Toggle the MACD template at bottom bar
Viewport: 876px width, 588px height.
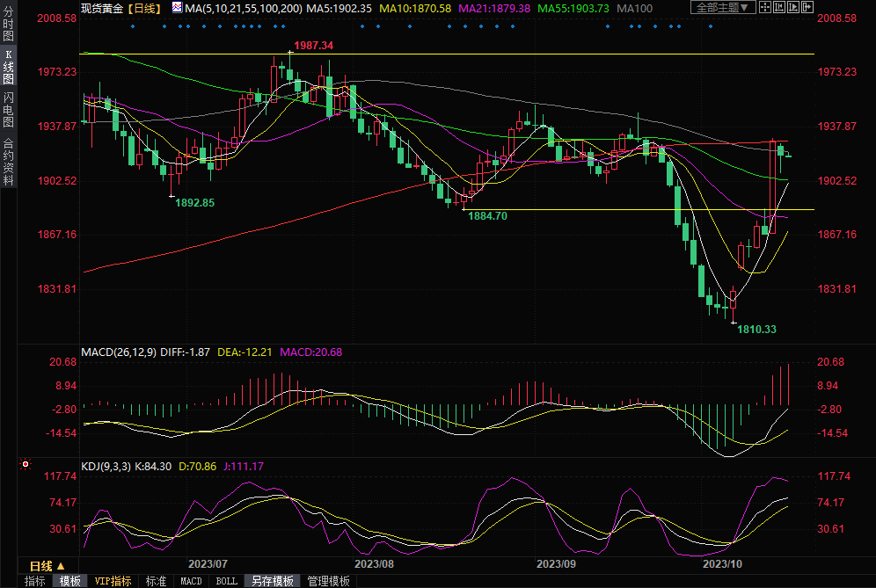tap(191, 581)
